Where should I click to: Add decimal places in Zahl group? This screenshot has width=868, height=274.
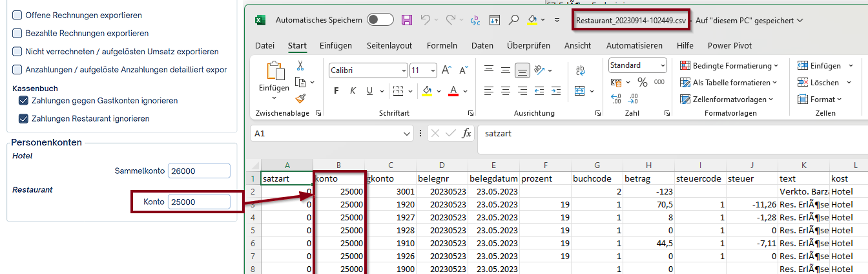click(x=616, y=99)
